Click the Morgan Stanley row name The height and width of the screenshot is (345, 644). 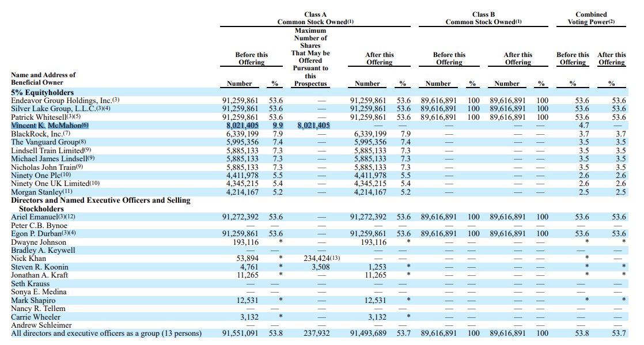(41, 192)
